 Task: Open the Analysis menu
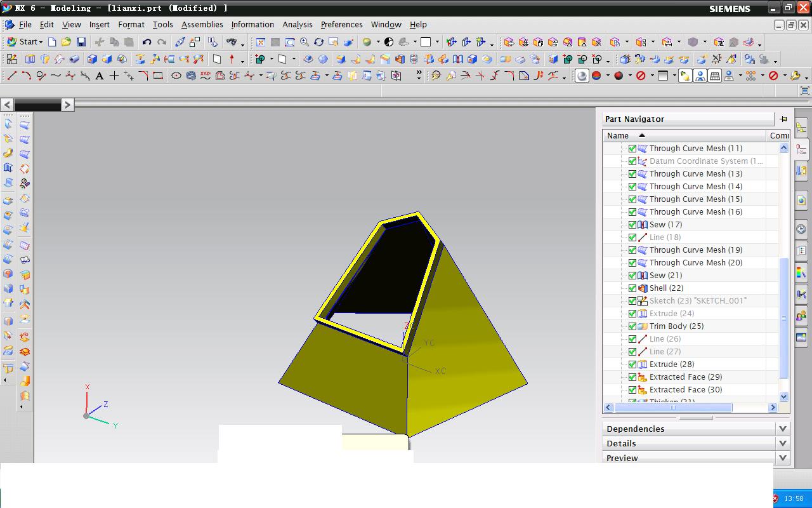(297, 24)
